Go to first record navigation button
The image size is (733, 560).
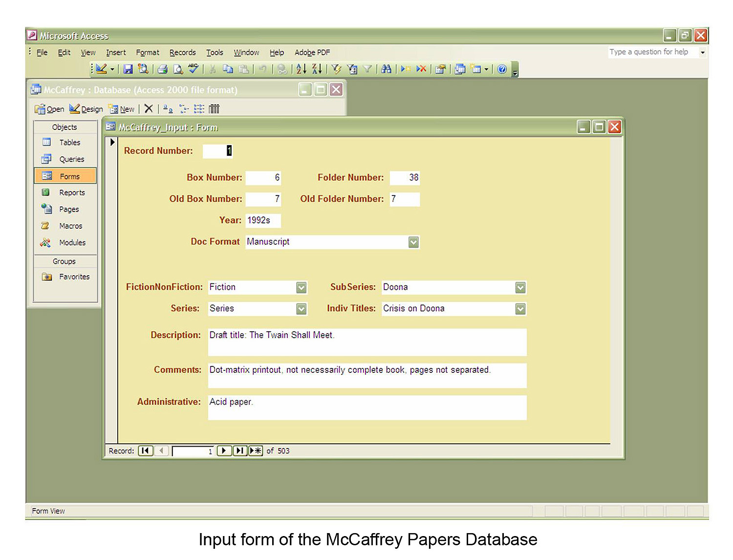pos(146,451)
